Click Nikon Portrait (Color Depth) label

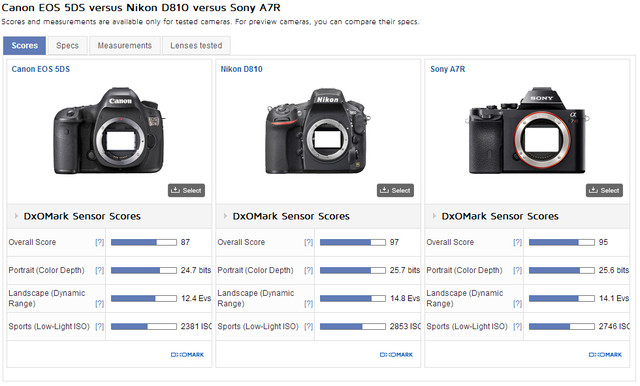click(x=256, y=270)
